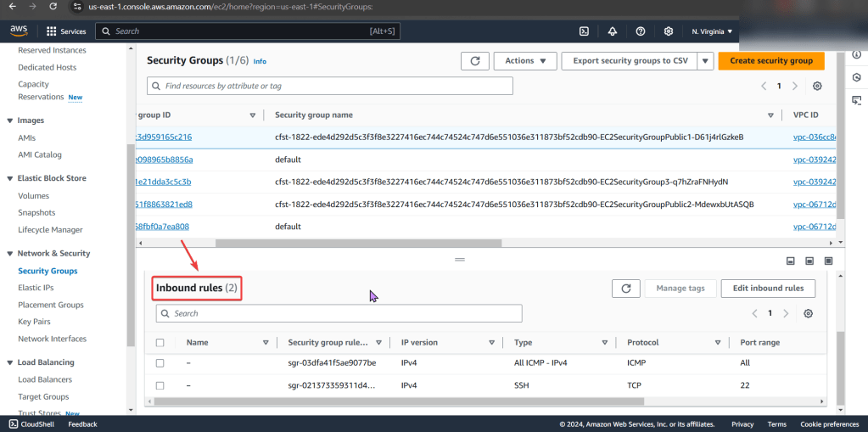Go to Load Balancers in sidebar
Screen dimensions: 868x432
[45, 379]
